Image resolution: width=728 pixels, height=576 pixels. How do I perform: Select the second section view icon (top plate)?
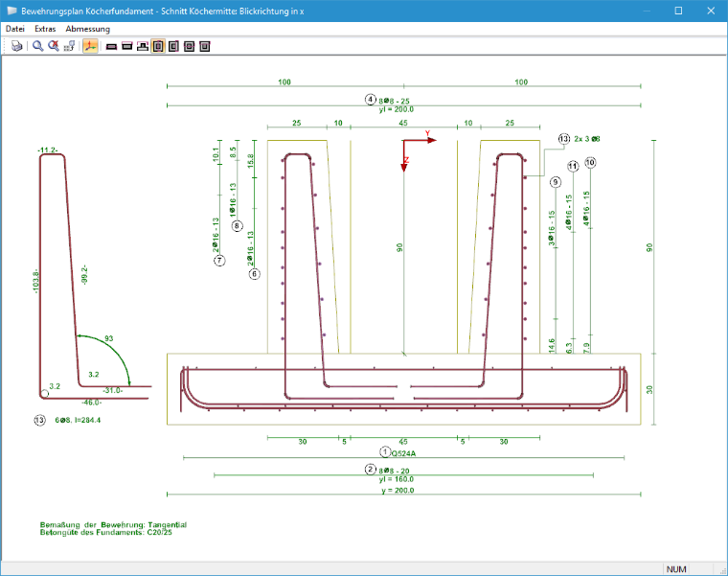point(127,46)
